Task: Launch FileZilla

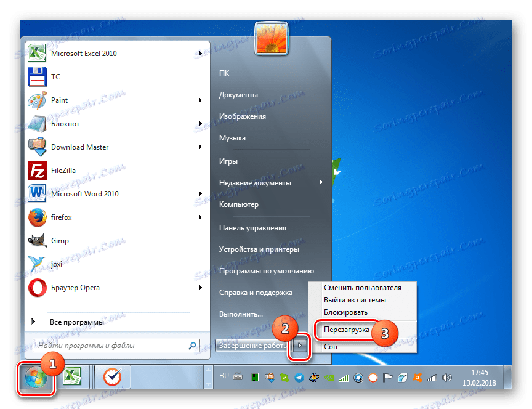Action: (x=64, y=171)
